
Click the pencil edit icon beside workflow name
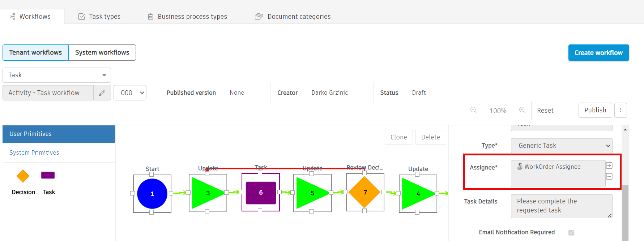pyautogui.click(x=102, y=93)
